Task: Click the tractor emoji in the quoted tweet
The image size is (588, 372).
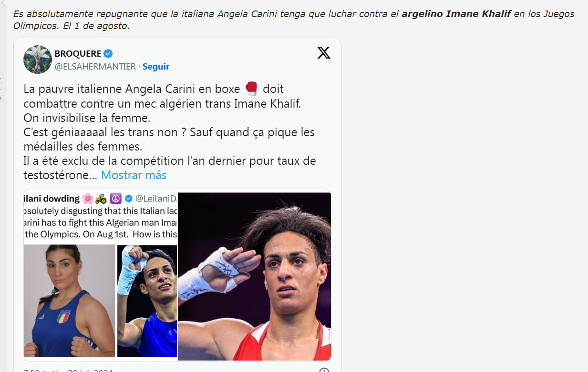Action: pos(101,198)
